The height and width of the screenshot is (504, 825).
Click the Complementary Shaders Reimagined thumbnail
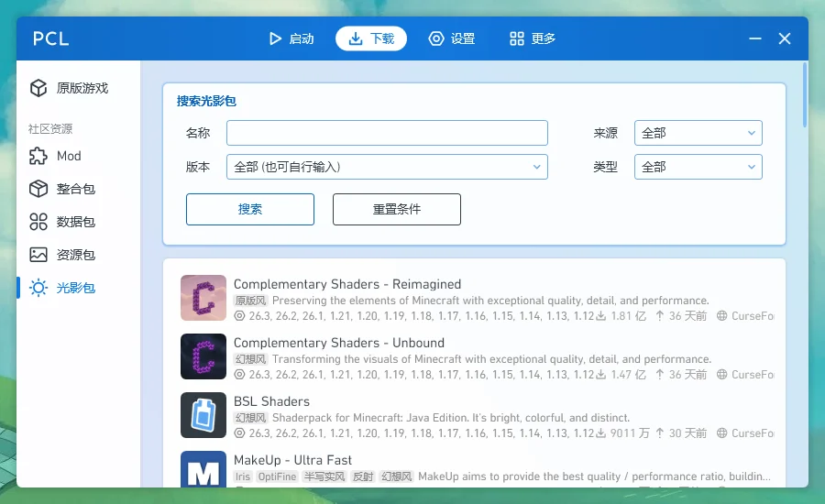coord(203,298)
